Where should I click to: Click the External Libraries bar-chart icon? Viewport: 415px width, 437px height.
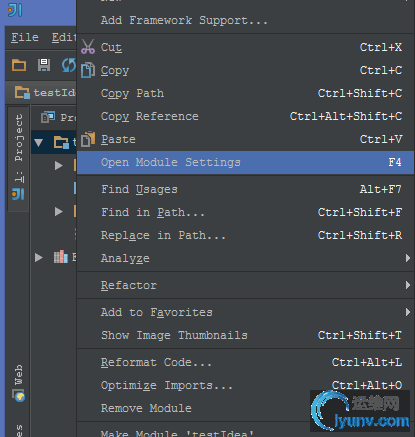(61, 257)
